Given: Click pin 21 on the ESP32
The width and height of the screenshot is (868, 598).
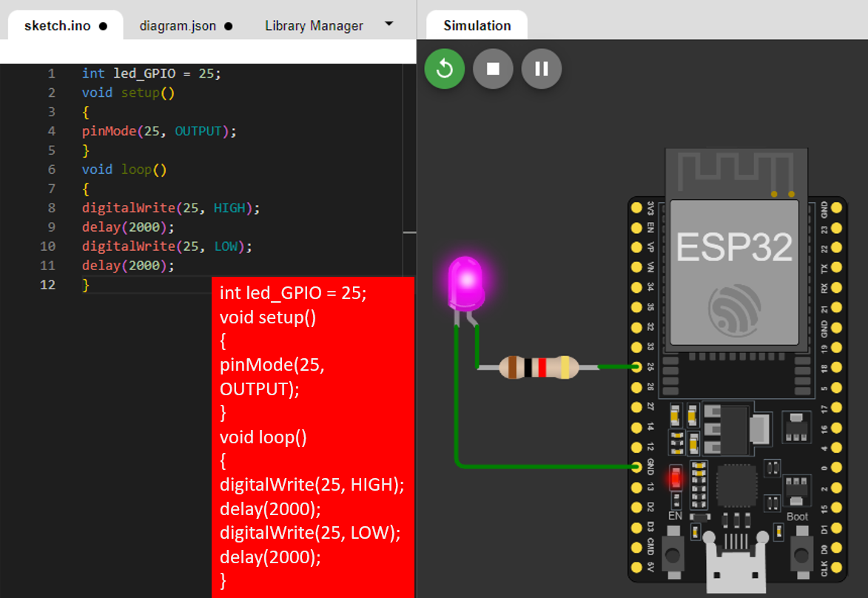Looking at the screenshot, I should pos(836,307).
